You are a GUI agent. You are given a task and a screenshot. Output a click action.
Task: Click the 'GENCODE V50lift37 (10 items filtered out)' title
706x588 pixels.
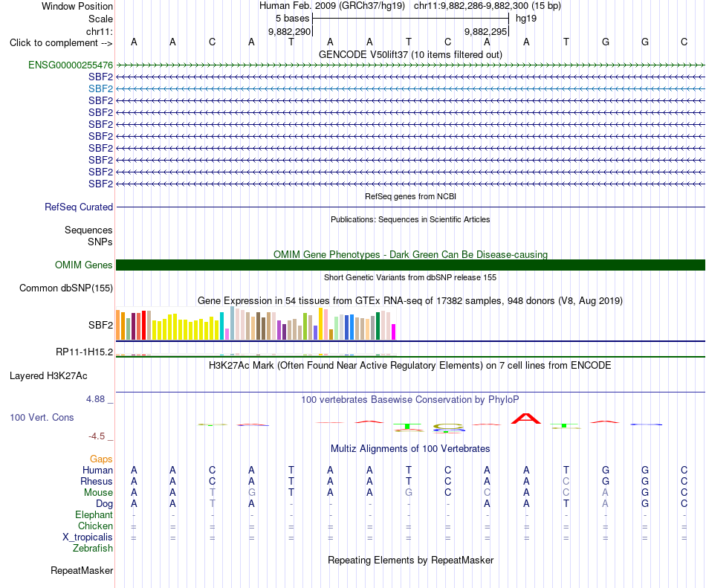410,54
